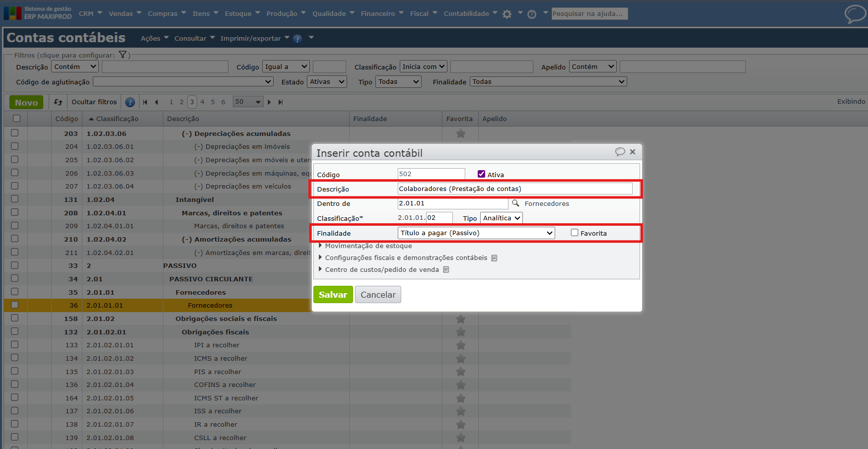Click the note icon beside Centro de custos/pedido

[x=446, y=270]
